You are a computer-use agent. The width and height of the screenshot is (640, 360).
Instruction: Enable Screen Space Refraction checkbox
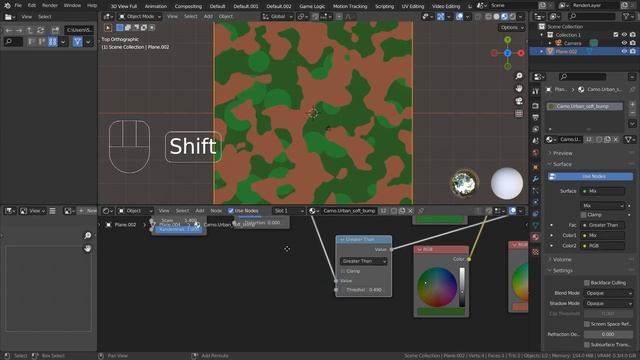click(x=587, y=324)
